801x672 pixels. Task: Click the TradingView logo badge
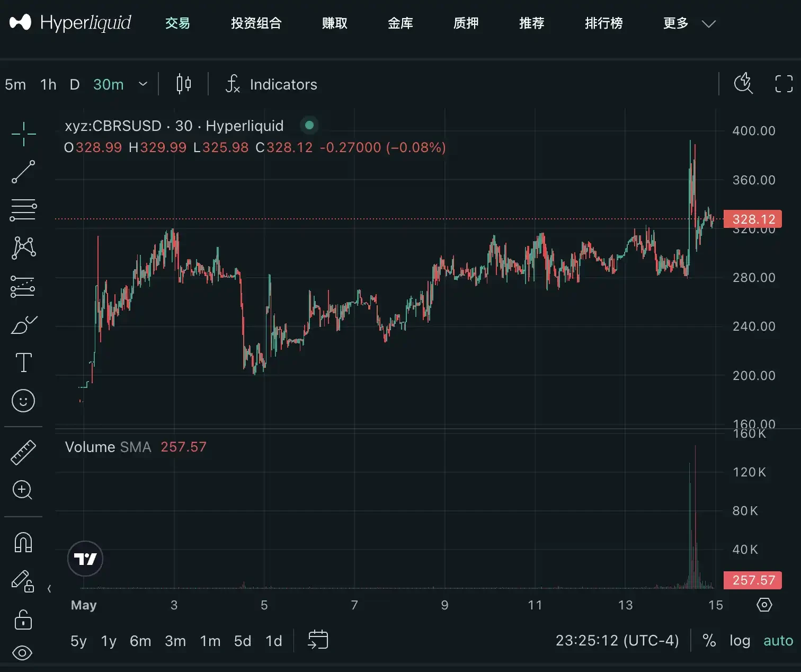(85, 559)
